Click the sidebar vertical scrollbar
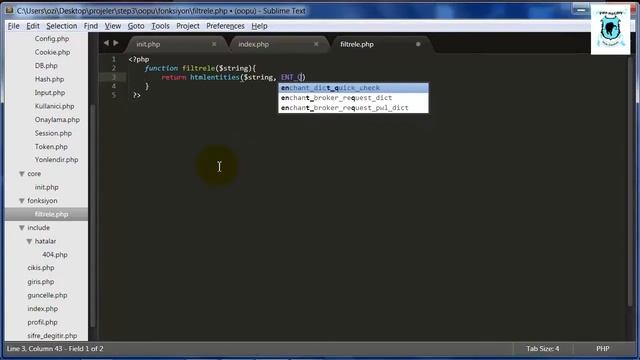 click(x=93, y=216)
